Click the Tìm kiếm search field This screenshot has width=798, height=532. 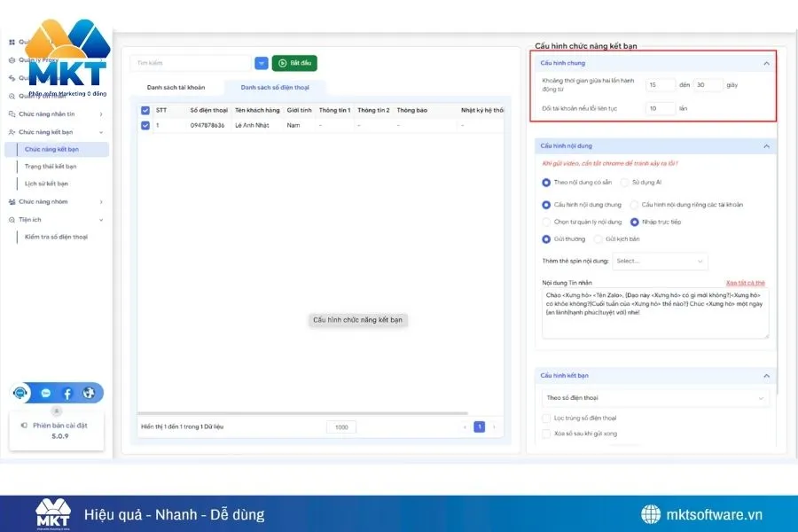coord(191,63)
